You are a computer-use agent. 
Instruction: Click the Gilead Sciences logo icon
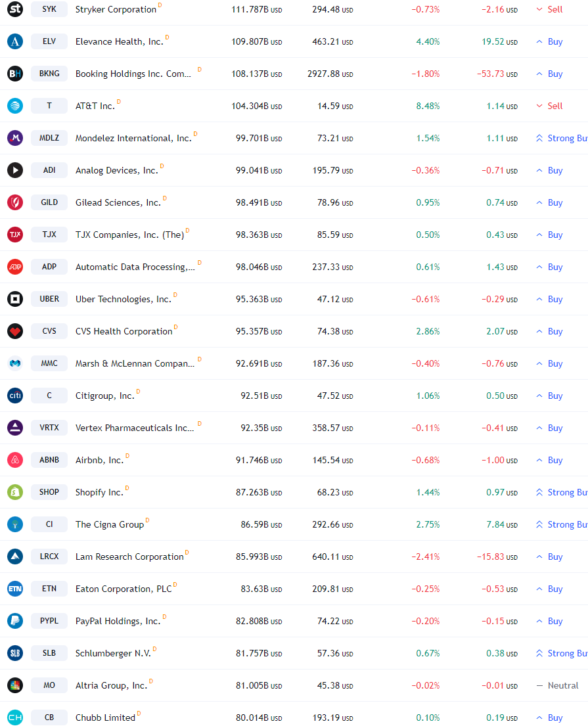15,202
